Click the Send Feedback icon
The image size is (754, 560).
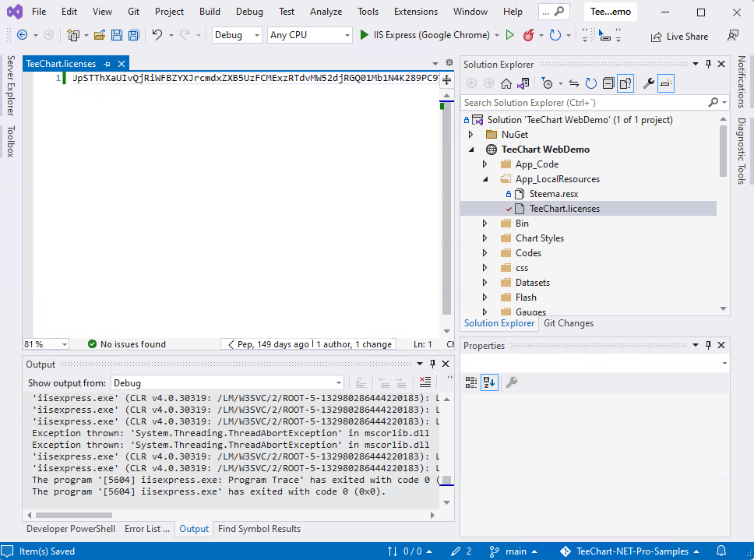[x=733, y=35]
